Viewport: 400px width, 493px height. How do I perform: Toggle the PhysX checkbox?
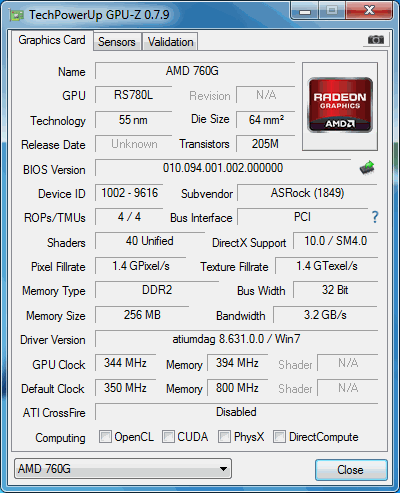(224, 436)
